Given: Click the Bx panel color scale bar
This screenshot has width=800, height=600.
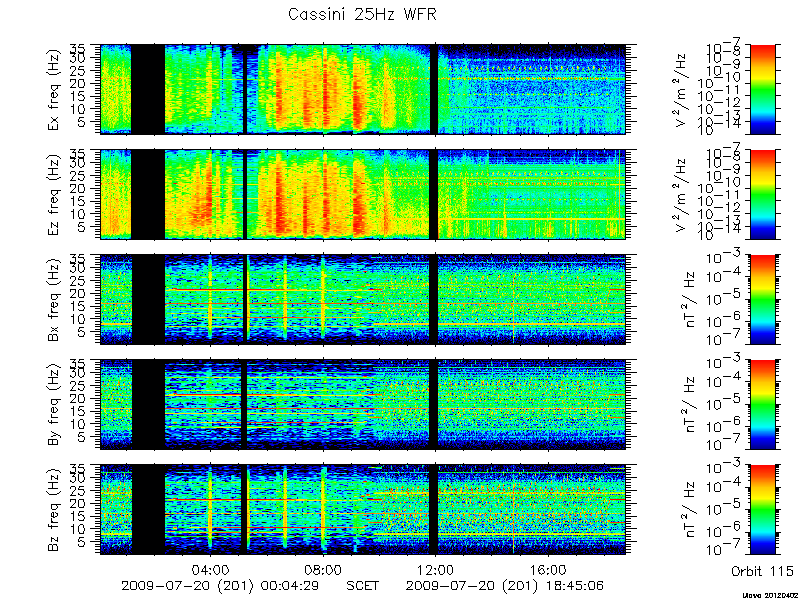Looking at the screenshot, I should click(x=762, y=299).
